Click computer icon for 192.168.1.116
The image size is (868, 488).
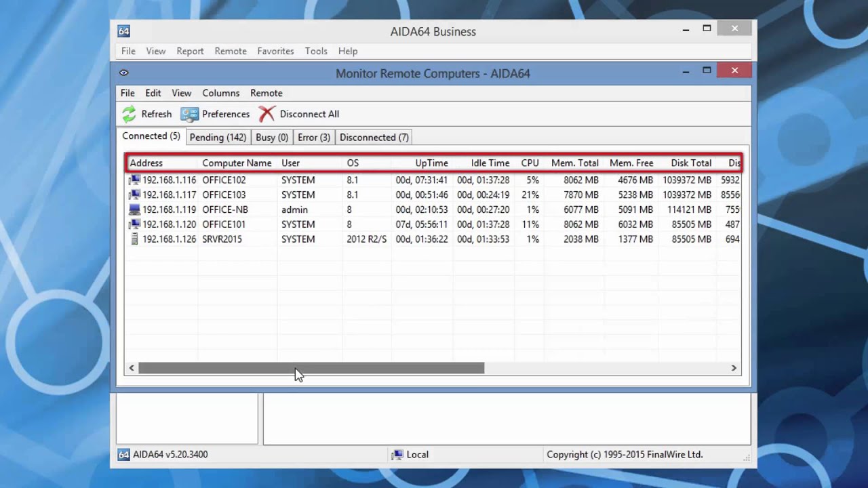click(x=134, y=180)
